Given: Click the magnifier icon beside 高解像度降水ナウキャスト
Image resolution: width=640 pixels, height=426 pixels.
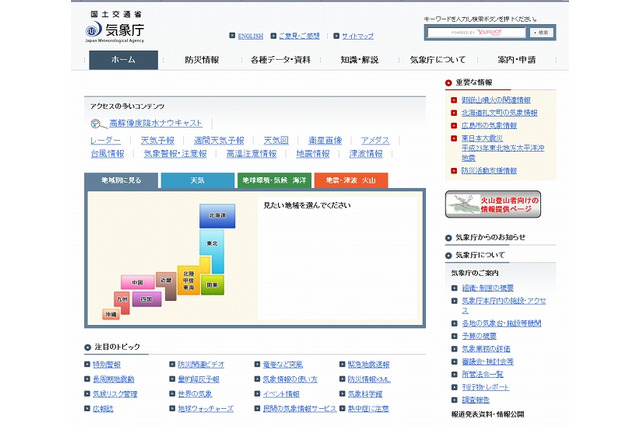Looking at the screenshot, I should pyautogui.click(x=98, y=123).
